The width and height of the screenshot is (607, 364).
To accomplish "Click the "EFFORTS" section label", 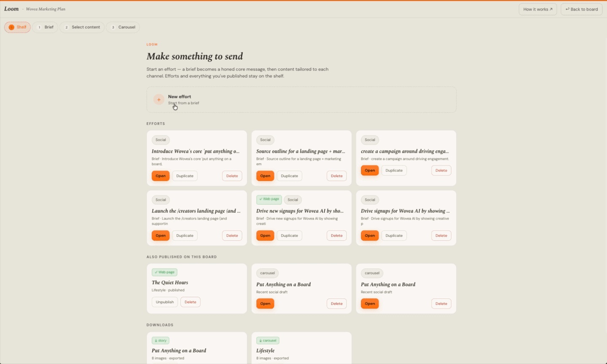I will click(156, 123).
